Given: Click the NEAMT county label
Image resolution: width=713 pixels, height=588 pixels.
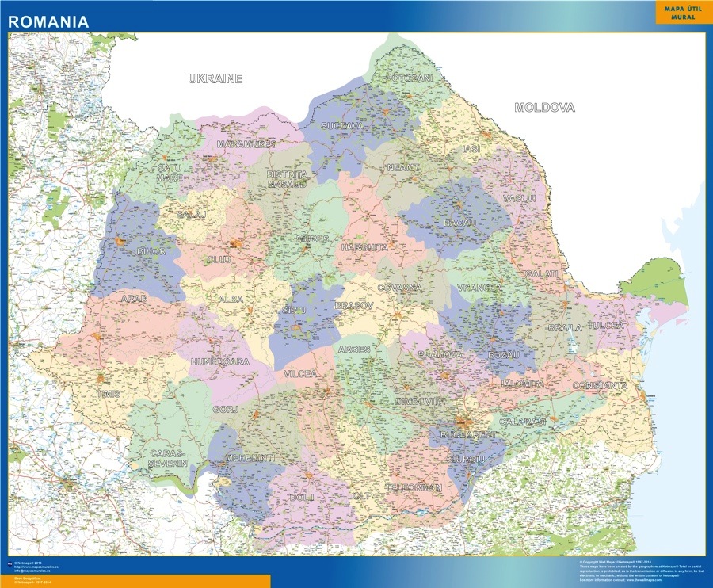Looking at the screenshot, I should [403, 168].
